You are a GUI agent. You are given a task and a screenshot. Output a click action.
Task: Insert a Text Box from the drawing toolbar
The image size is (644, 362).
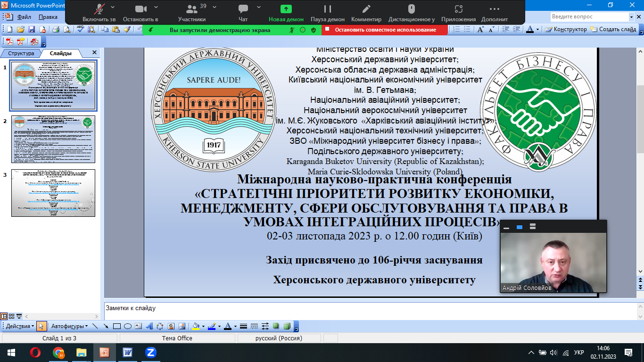pos(138,326)
